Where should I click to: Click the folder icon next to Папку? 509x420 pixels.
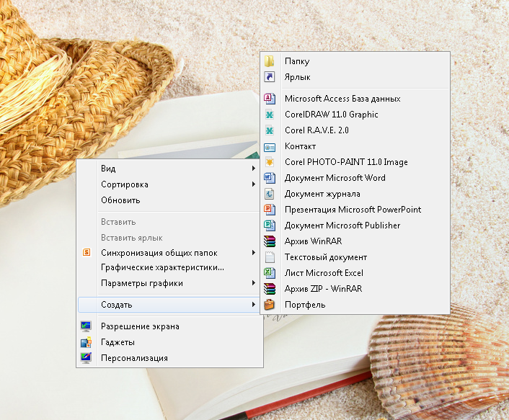click(x=270, y=61)
